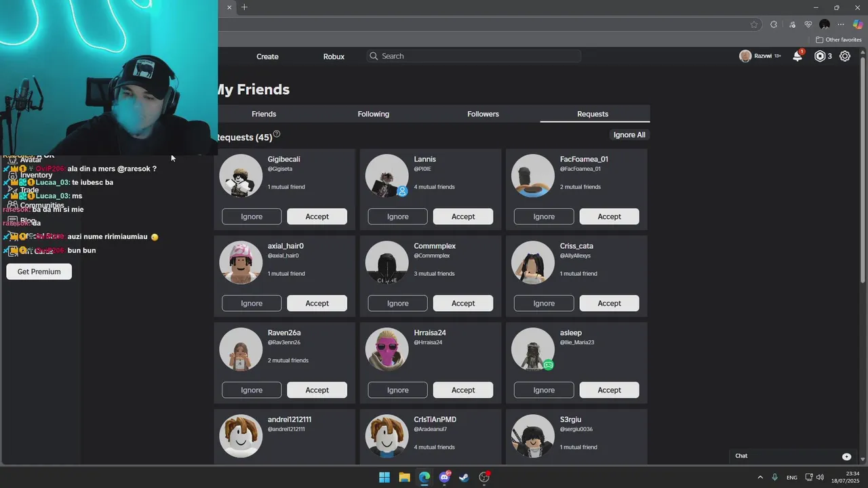
Task: Click the presence badge on Lannis avatar
Action: click(402, 192)
